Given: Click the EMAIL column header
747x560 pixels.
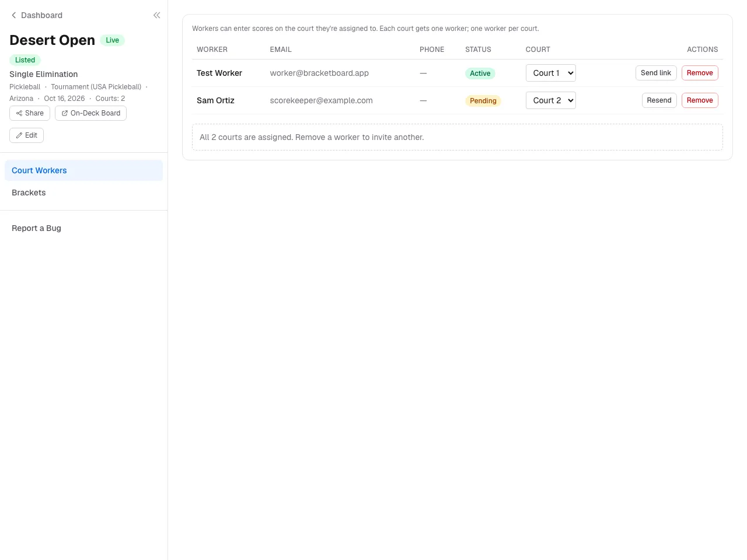Looking at the screenshot, I should pos(281,50).
